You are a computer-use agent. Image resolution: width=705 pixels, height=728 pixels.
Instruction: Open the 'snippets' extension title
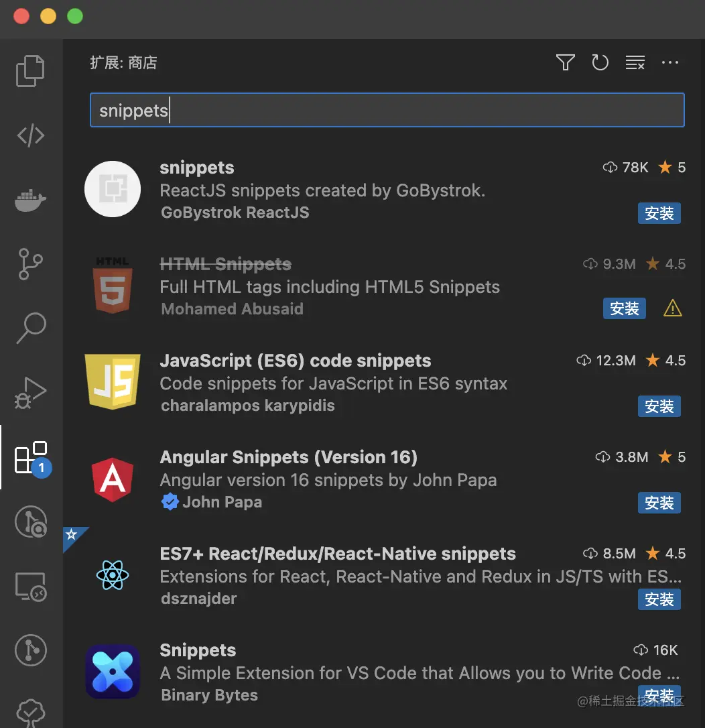(197, 168)
